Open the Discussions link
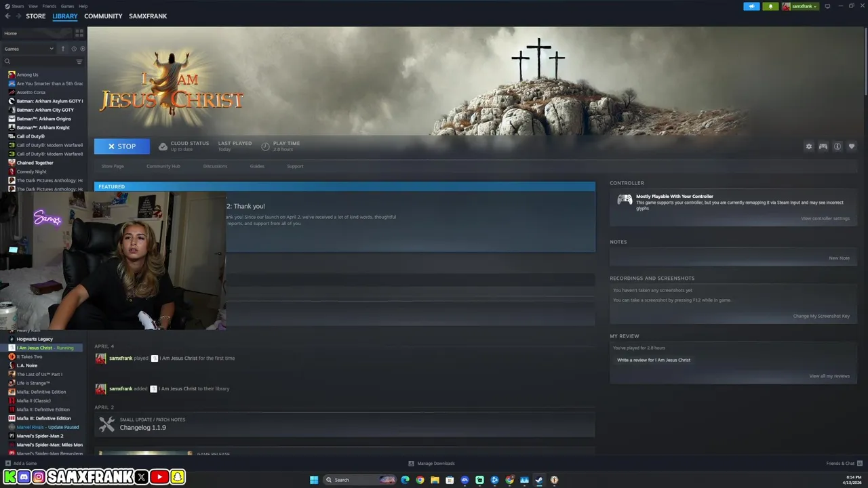 (215, 166)
